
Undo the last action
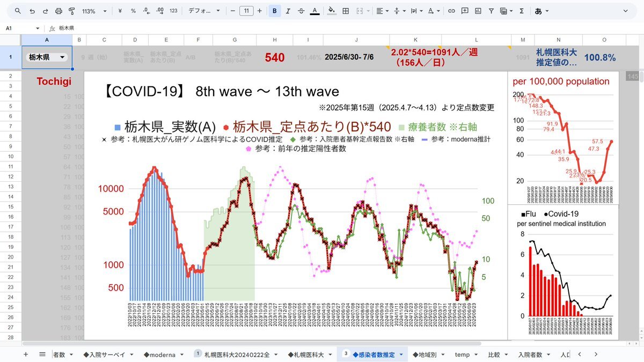coord(32,11)
